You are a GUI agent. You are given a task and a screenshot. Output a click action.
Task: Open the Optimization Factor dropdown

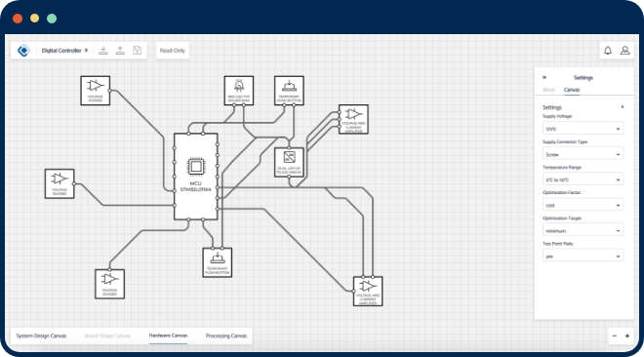583,205
